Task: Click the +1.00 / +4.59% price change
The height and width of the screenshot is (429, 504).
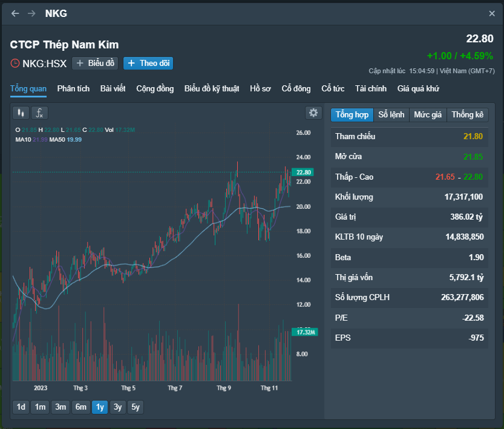Action: point(460,56)
